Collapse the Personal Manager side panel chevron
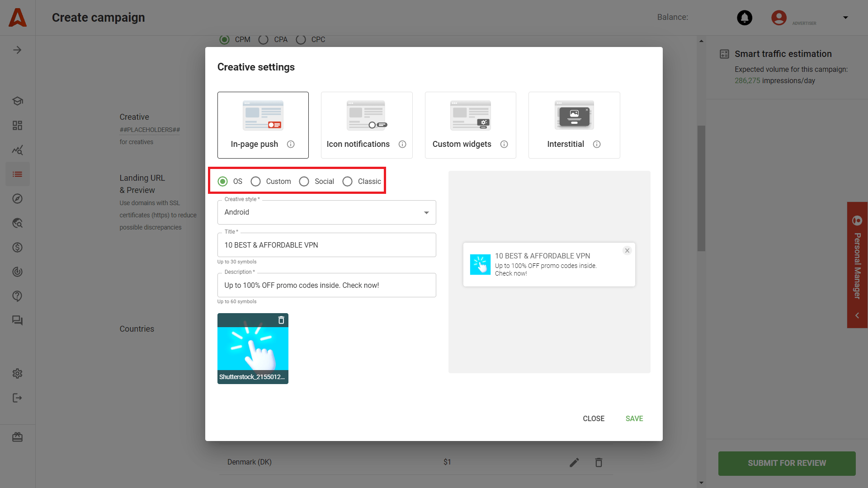The image size is (868, 488). tap(857, 315)
